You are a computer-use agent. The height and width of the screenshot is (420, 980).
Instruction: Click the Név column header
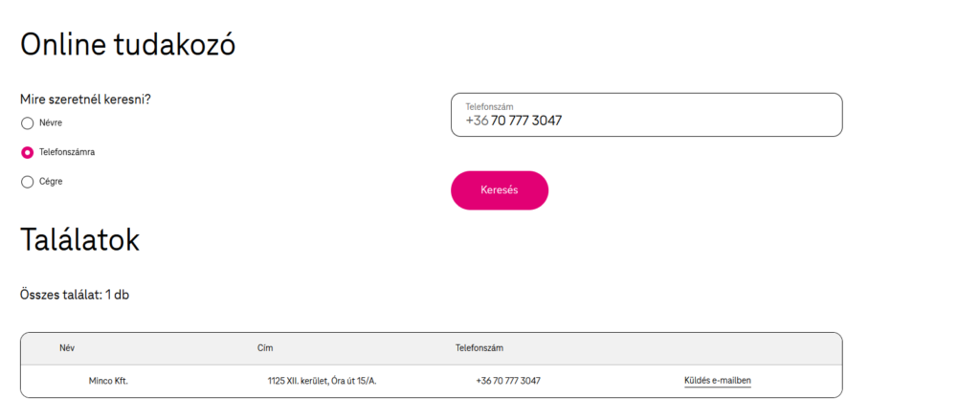[x=67, y=348]
